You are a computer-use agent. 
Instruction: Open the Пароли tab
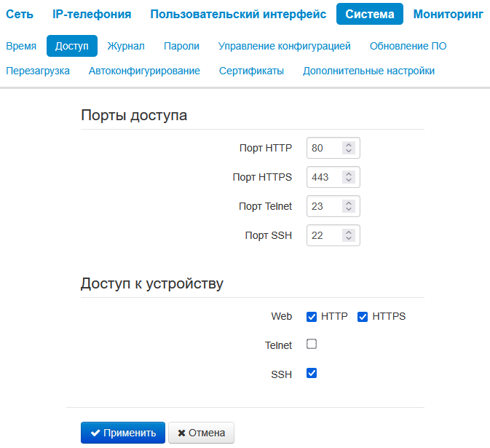coord(181,46)
